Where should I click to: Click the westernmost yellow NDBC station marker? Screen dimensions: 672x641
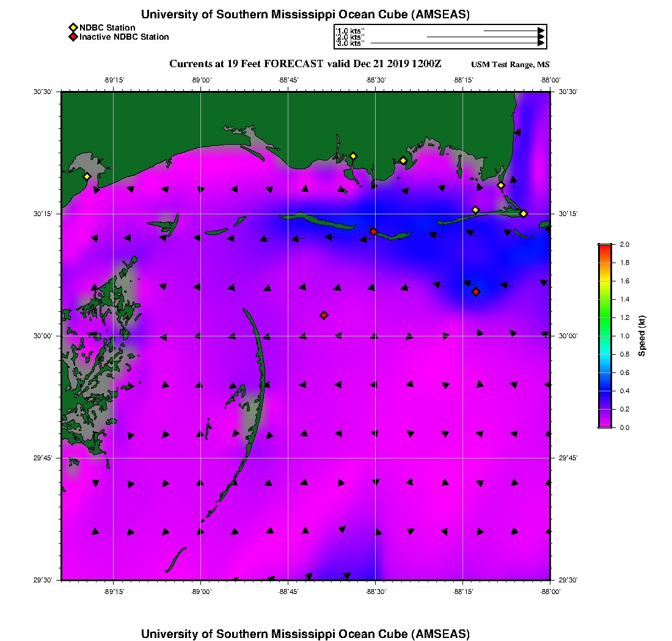tap(87, 176)
